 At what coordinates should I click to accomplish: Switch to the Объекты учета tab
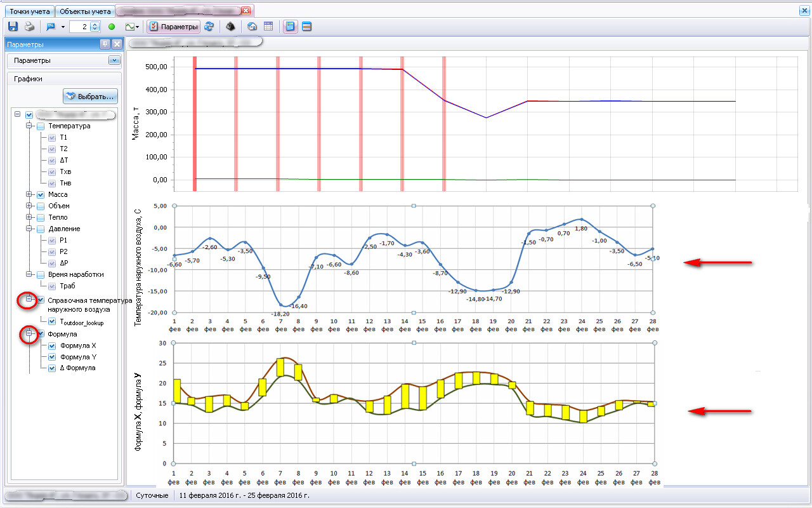(85, 11)
